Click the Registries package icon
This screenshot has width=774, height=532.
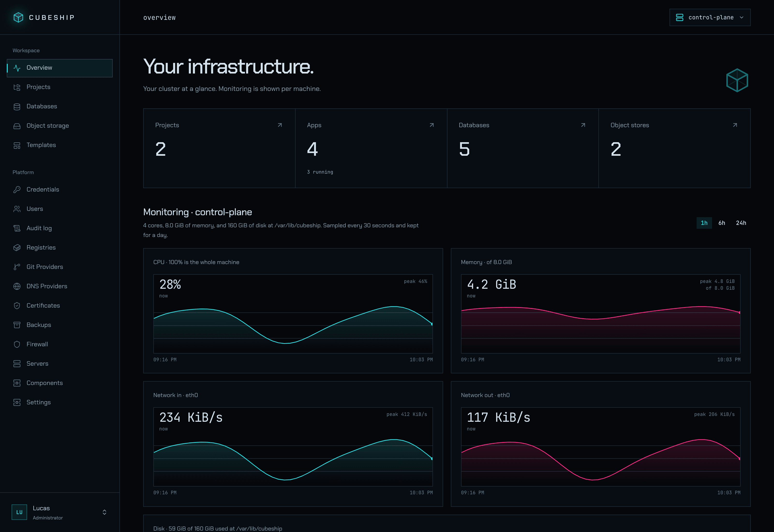pos(17,248)
